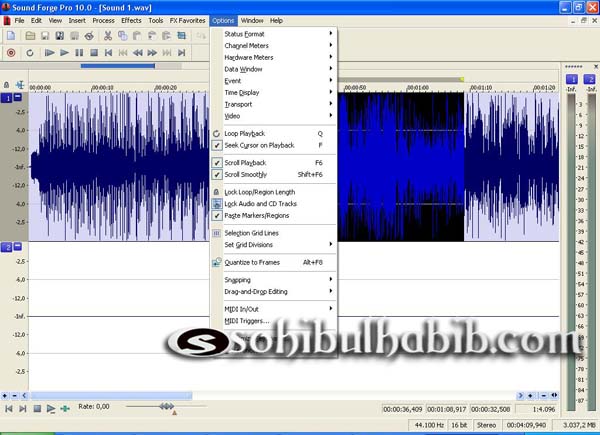
Task: Open the File menu
Action: (19, 21)
